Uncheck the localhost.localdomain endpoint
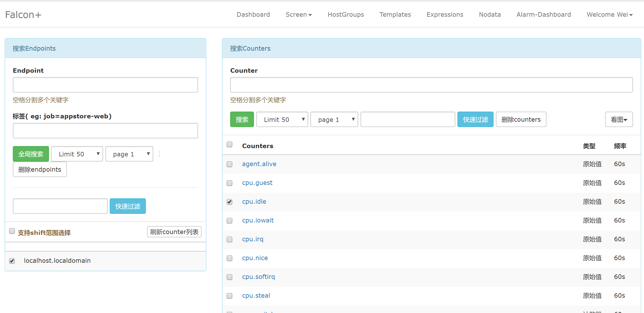Viewport: 644px width, 313px height. click(x=12, y=261)
